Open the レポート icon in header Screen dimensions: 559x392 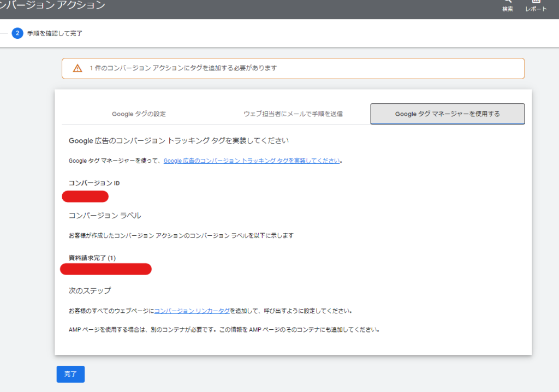click(x=536, y=3)
